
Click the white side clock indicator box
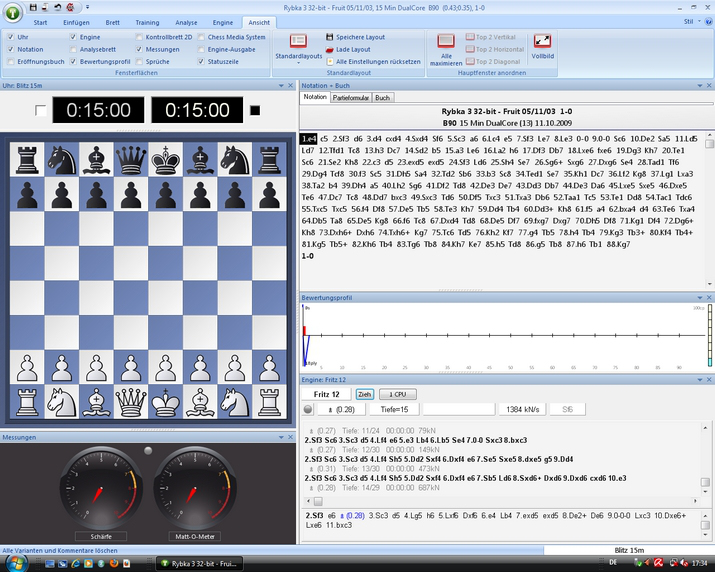click(41, 110)
